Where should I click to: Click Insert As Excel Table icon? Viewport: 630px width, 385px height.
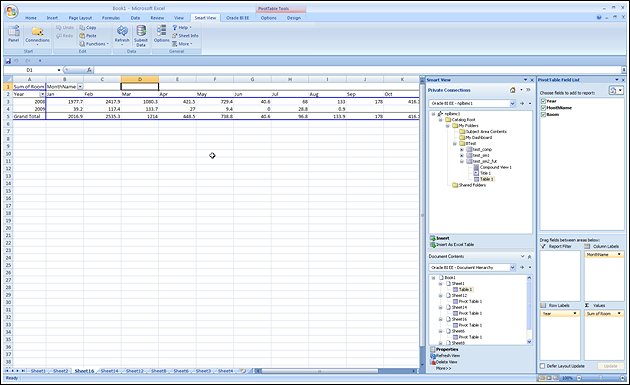click(433, 244)
